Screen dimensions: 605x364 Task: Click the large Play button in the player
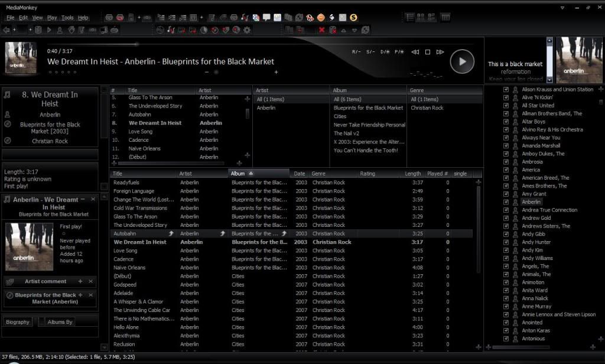[x=462, y=61]
